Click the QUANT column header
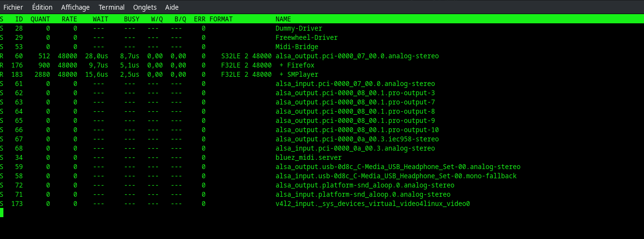This screenshot has width=644, height=239. 40,19
